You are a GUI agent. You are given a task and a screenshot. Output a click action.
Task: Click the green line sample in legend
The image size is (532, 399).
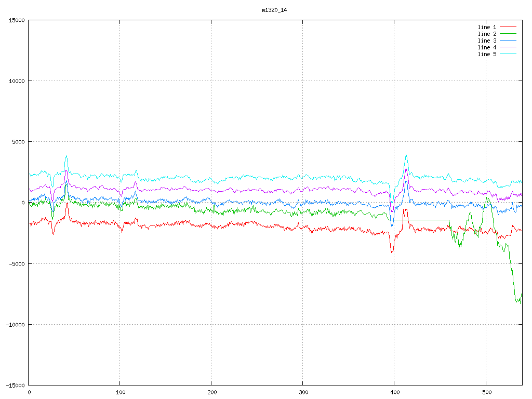coord(509,34)
